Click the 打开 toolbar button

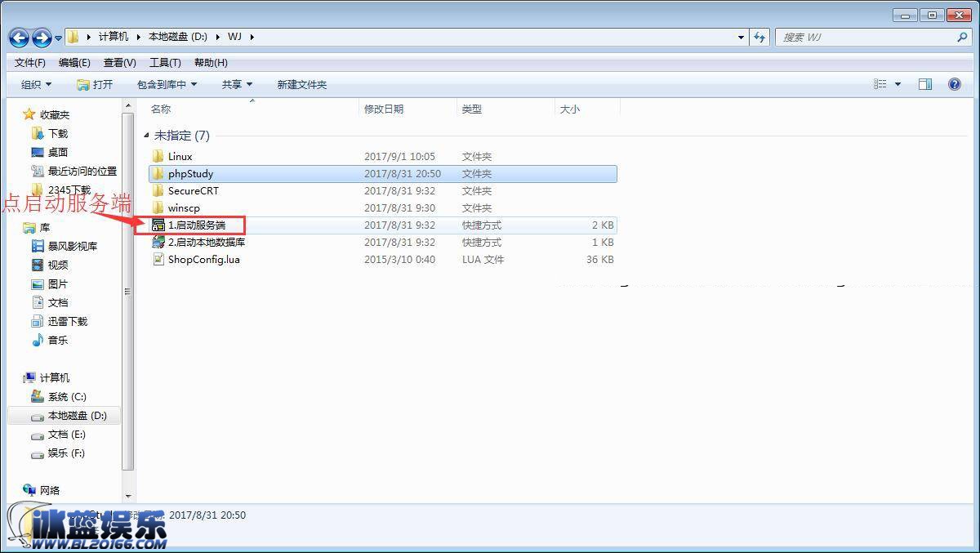point(95,84)
